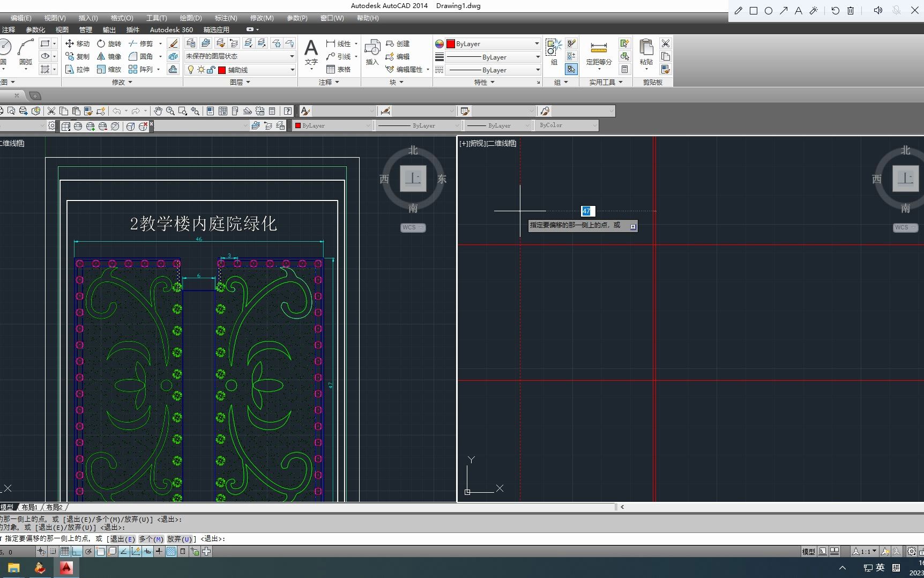Screen dimensions: 924x578
Task: Click Undo (放弃(U)) option in command line
Action: point(180,539)
